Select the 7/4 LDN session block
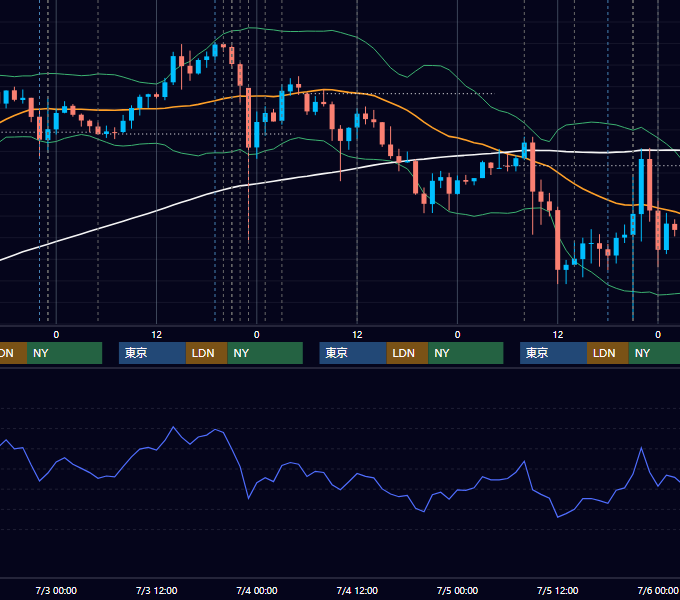 point(407,353)
